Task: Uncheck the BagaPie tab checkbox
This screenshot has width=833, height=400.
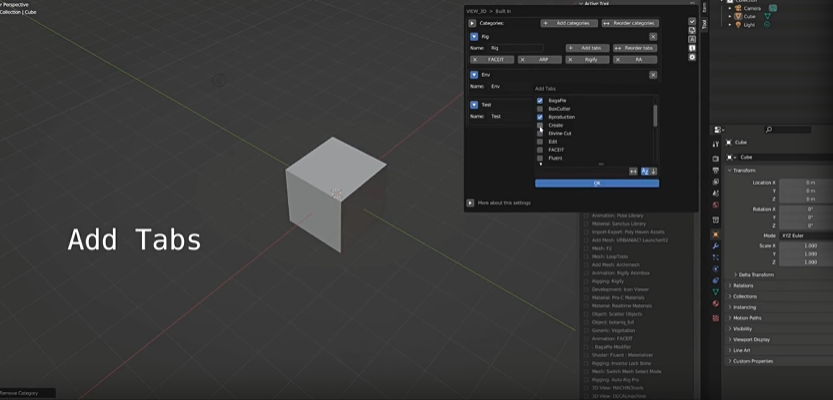Action: [x=540, y=101]
